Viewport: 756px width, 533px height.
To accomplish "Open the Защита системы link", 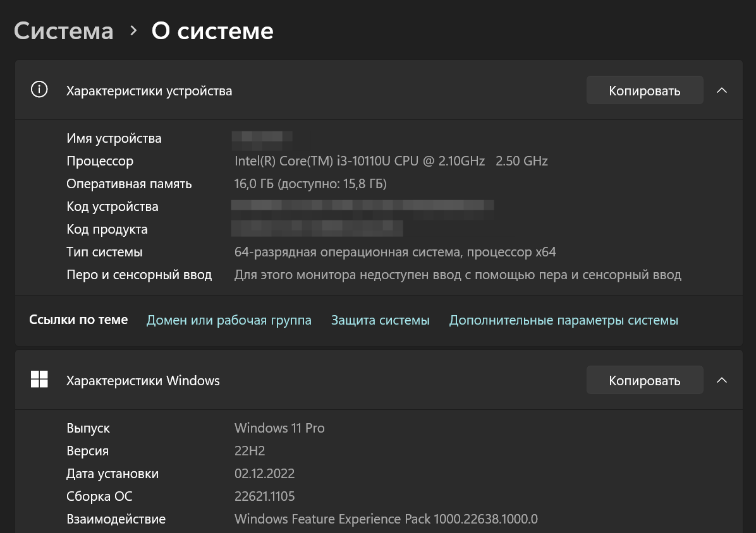I will coord(381,320).
